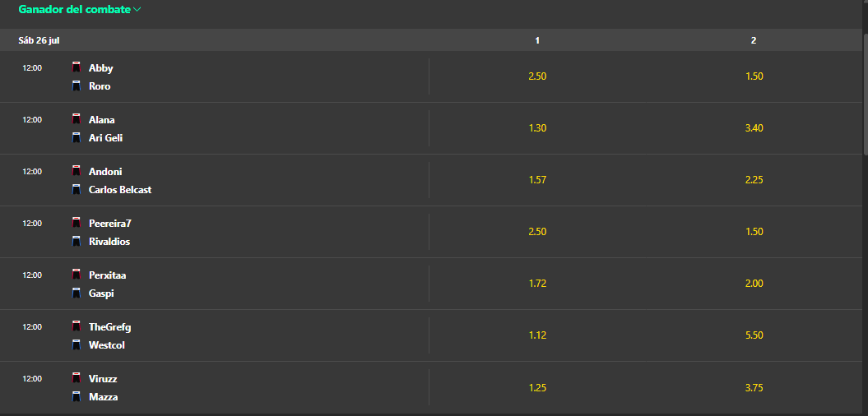Screen dimensions: 868x416
Task: Select odds 1.50 for Roro to win
Action: click(x=754, y=76)
